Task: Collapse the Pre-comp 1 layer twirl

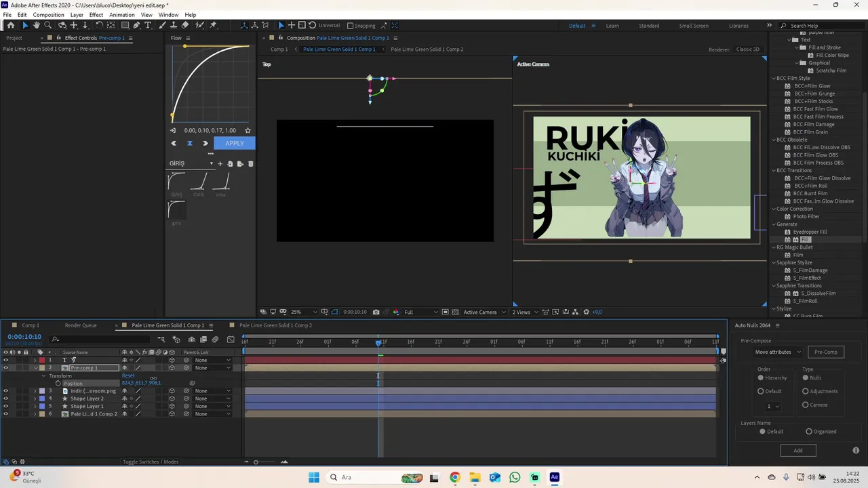Action: (35, 368)
